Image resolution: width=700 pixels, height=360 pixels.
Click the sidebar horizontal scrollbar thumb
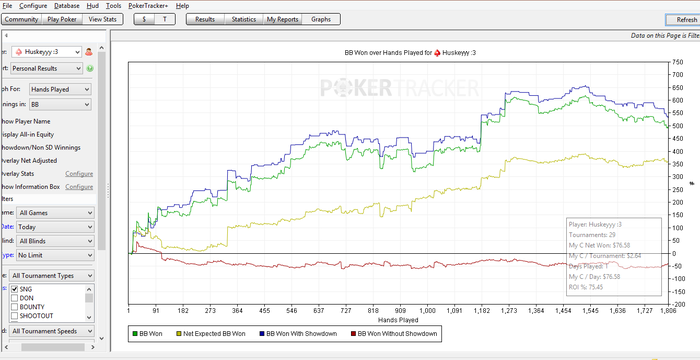(53, 347)
